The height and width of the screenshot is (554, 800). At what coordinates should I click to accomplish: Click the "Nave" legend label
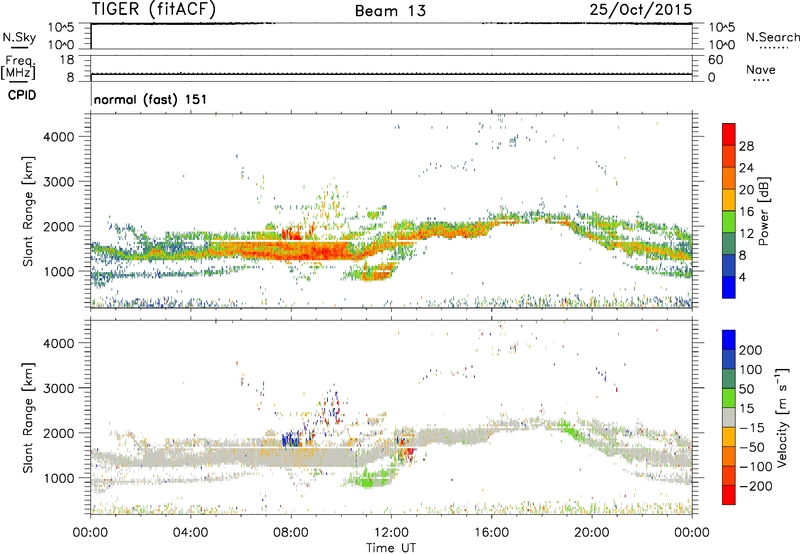tap(760, 70)
